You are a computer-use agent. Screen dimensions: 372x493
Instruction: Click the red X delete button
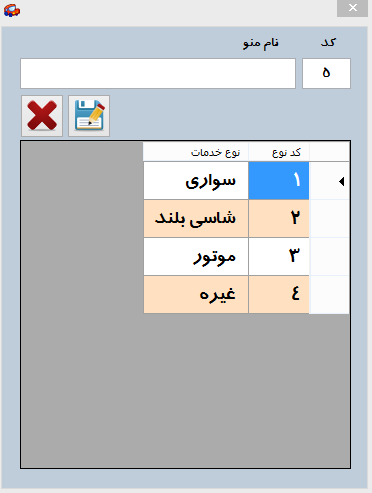click(x=42, y=116)
